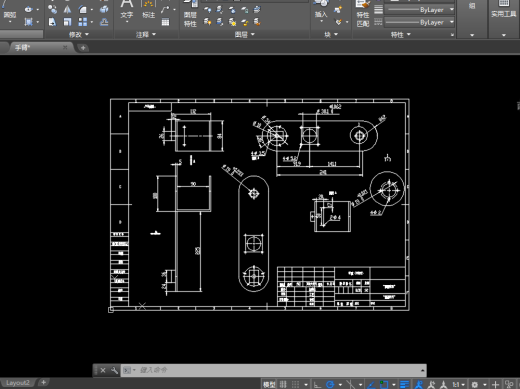Open the upper ByLayer lineweight dropdown
This screenshot has width=520, height=389.
click(x=452, y=10)
